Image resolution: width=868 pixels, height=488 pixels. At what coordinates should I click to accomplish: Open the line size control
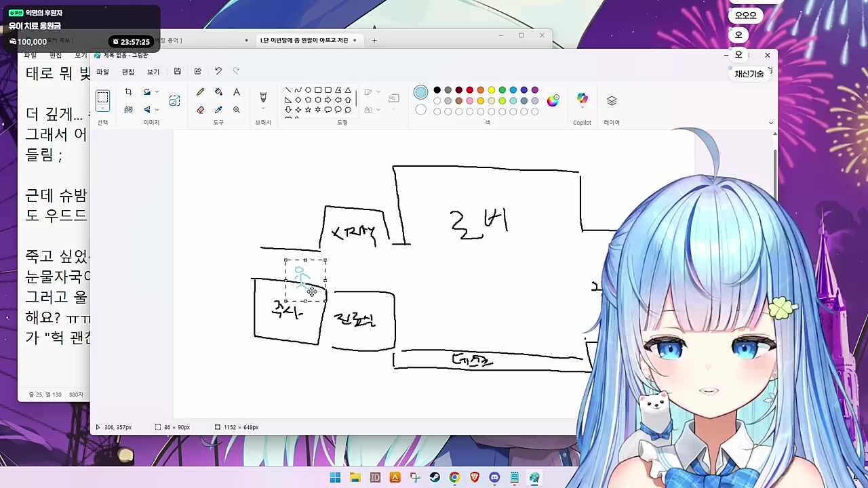[393, 99]
